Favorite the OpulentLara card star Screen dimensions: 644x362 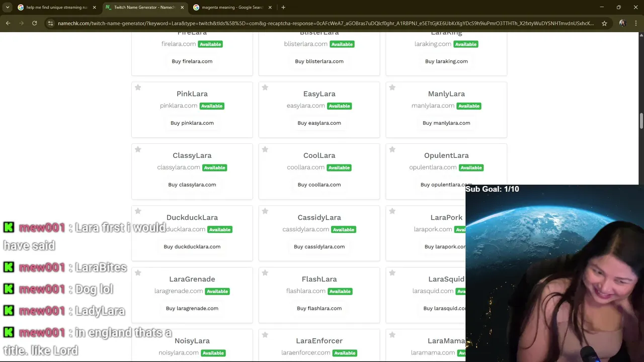coord(392,149)
